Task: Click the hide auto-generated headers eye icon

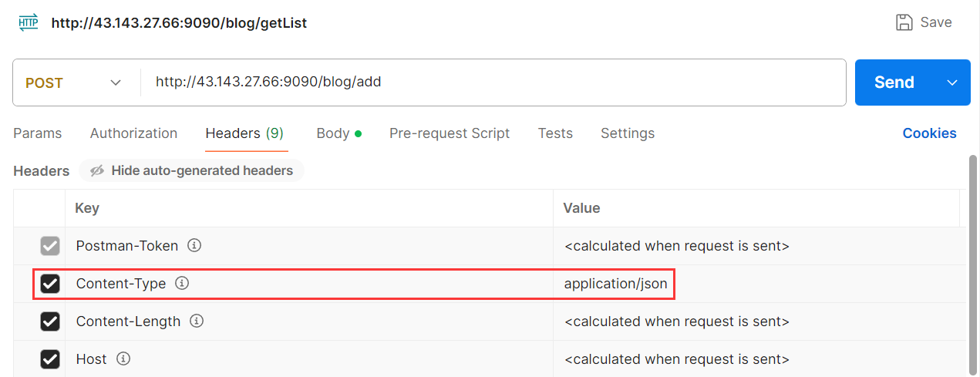Action: pos(97,171)
